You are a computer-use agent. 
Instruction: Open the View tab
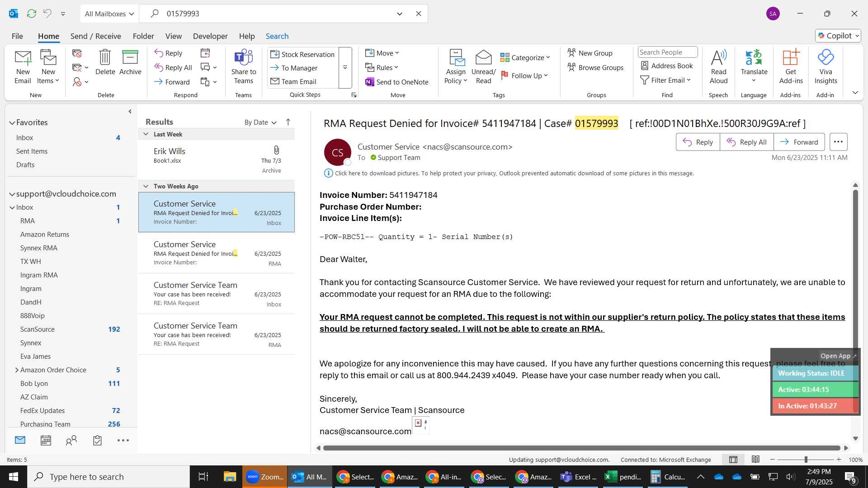click(x=173, y=36)
